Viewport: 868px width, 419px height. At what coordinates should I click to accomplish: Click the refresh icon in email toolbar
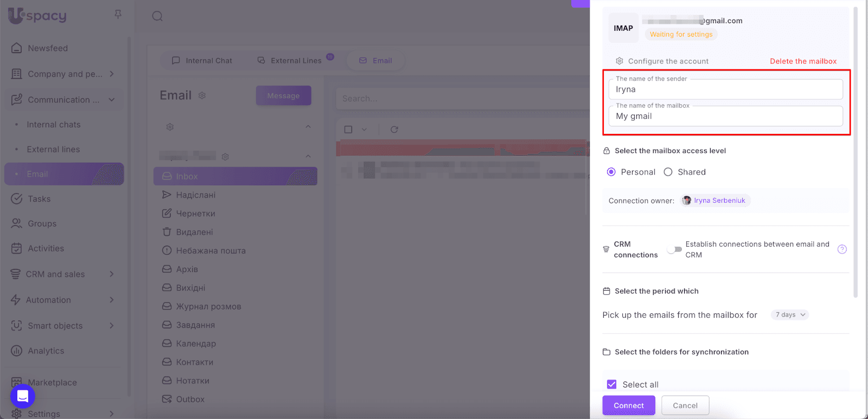394,130
